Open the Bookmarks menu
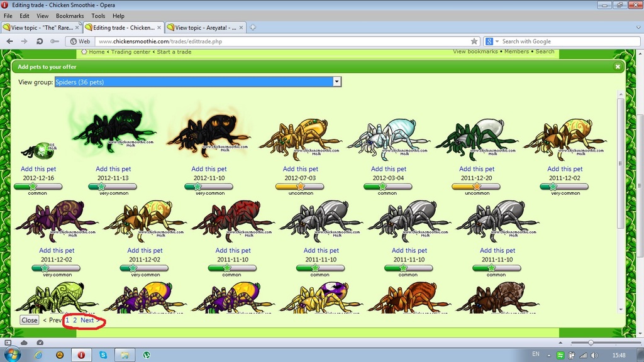 point(70,16)
